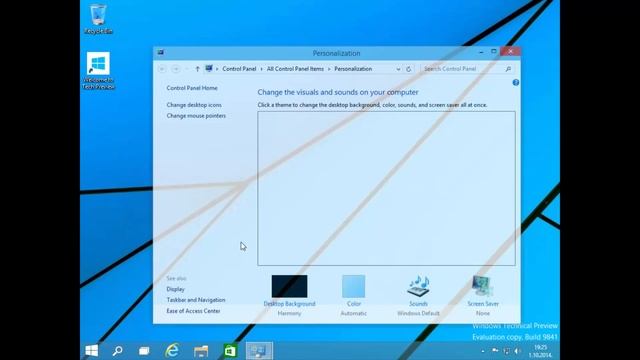Launch Internet Explorer from taskbar
The height and width of the screenshot is (360, 640).
tap(172, 351)
